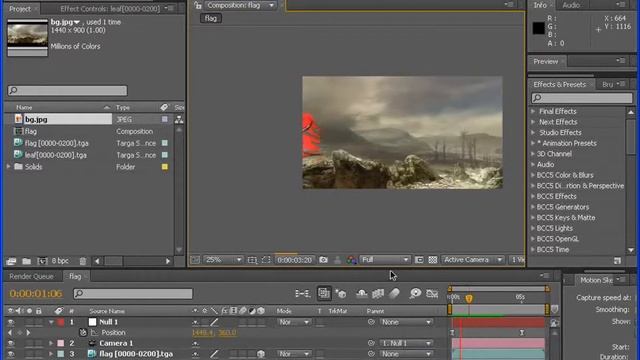This screenshot has height=360, width=640.
Task: Expand the Final Effects category
Action: (x=533, y=111)
